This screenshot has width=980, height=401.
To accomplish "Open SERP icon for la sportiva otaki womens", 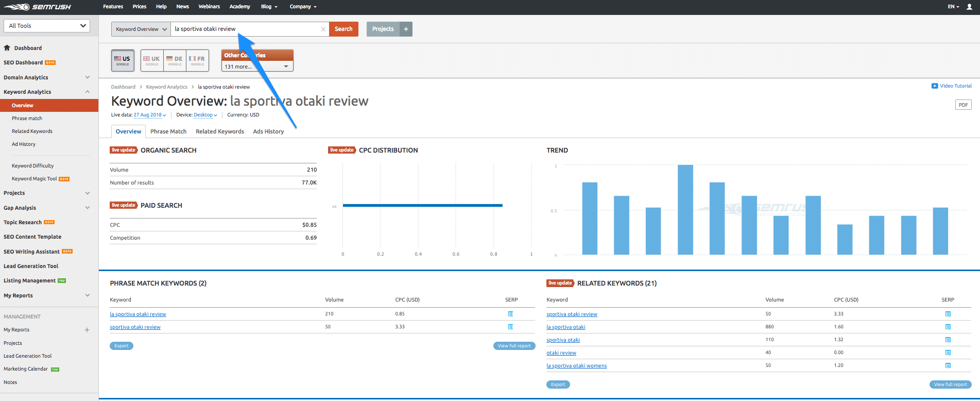I will click(x=948, y=365).
